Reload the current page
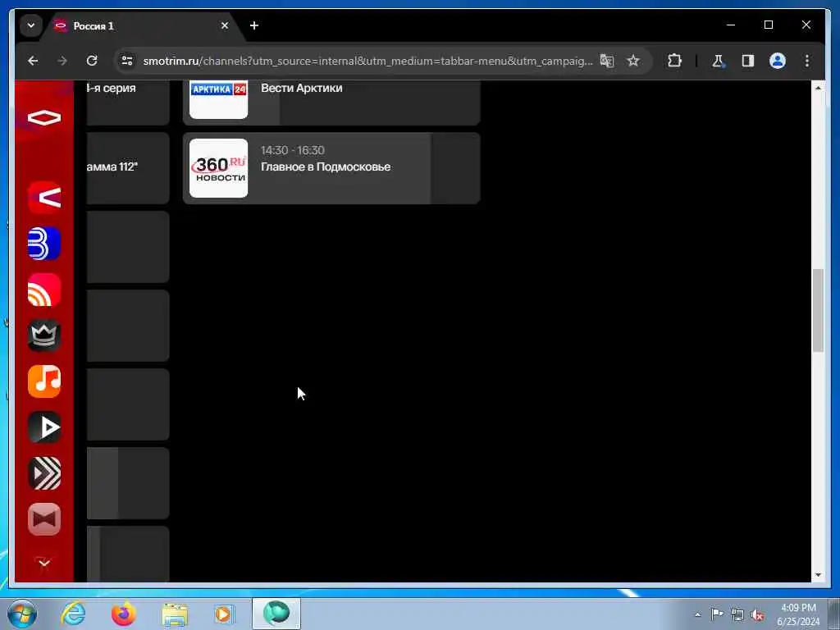The image size is (840, 630). pyautogui.click(x=92, y=61)
